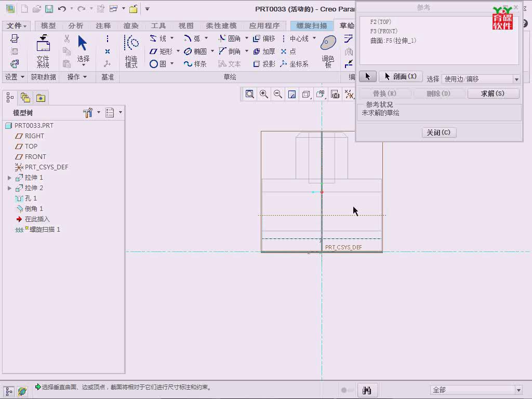Select the Project (投影) tool

click(264, 64)
